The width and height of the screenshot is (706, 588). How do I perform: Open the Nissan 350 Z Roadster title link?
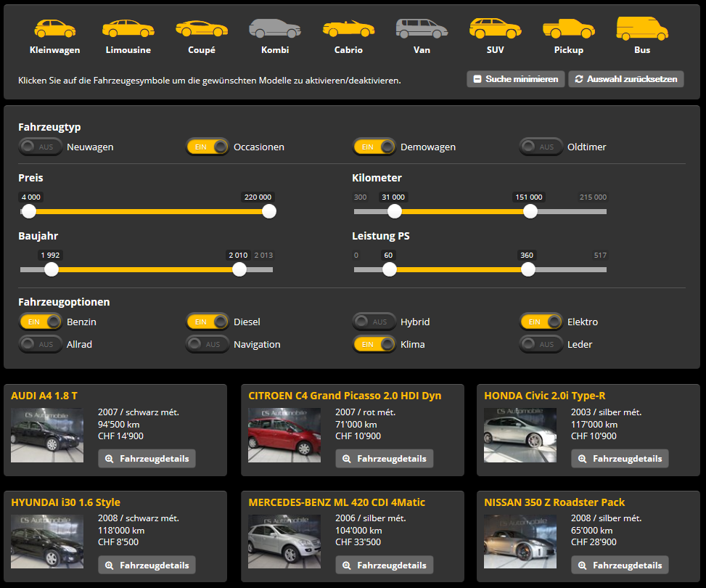[x=554, y=502]
